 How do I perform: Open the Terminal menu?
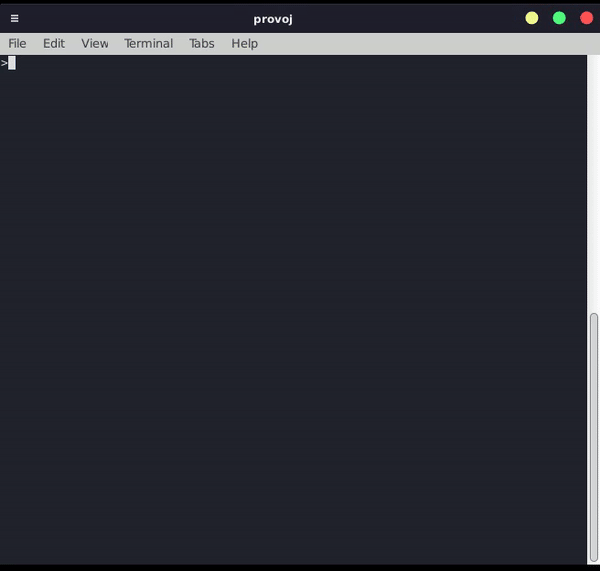pos(149,44)
